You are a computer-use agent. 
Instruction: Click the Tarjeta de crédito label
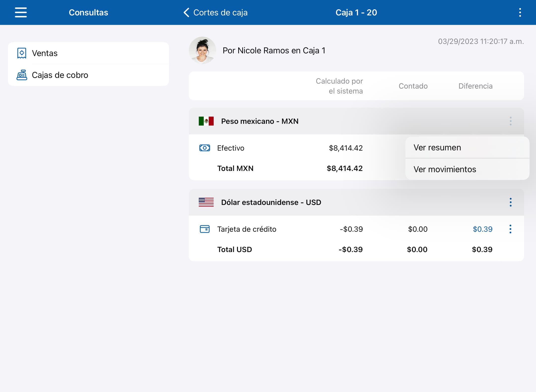(x=247, y=229)
